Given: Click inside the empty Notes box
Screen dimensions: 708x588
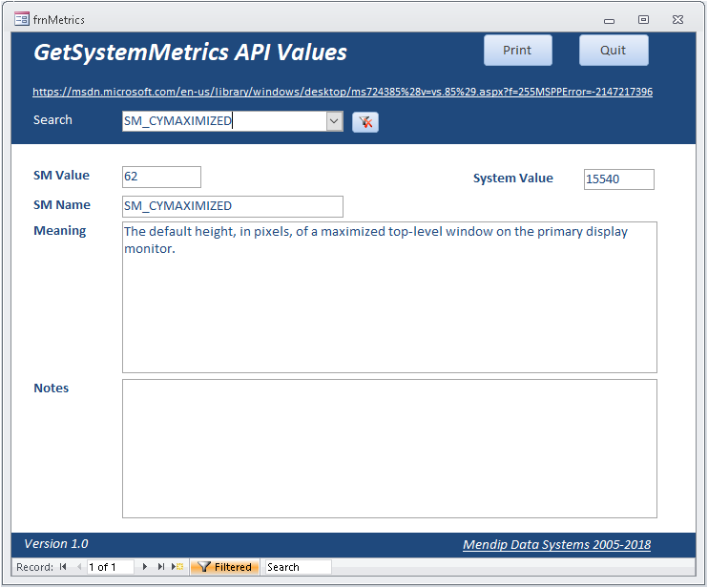Looking at the screenshot, I should point(389,449).
